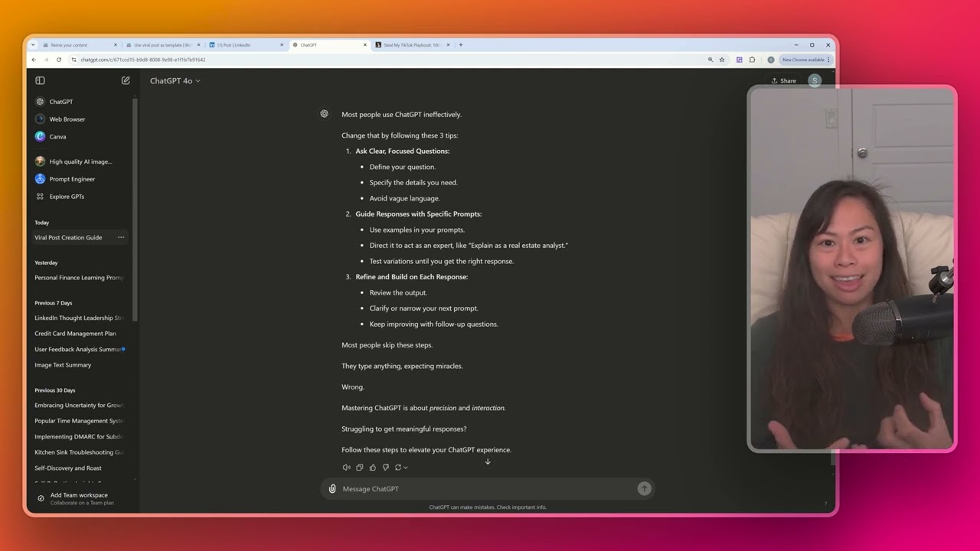
Task: Copy the ChatGPT response
Action: coord(359,468)
